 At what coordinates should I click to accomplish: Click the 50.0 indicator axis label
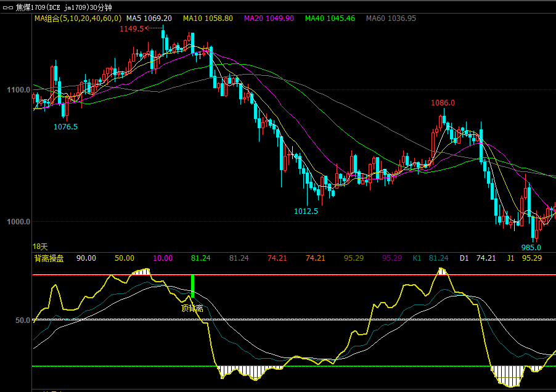pos(23,321)
